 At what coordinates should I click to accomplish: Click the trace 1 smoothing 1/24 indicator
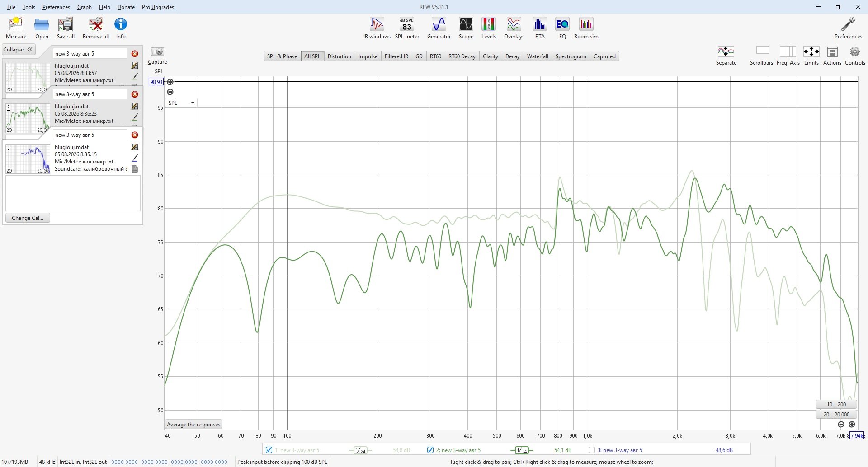coord(360,450)
